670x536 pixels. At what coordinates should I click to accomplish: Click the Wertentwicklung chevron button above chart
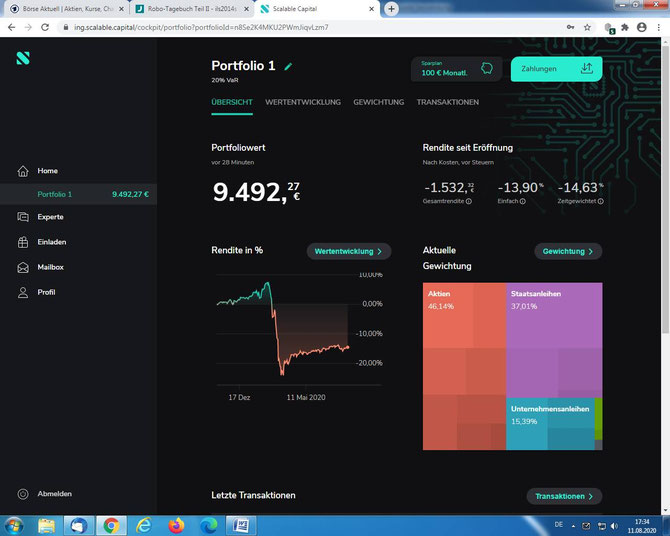point(349,251)
